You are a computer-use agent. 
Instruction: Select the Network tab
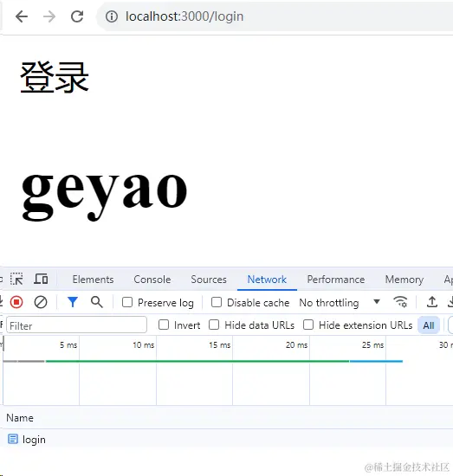267,280
